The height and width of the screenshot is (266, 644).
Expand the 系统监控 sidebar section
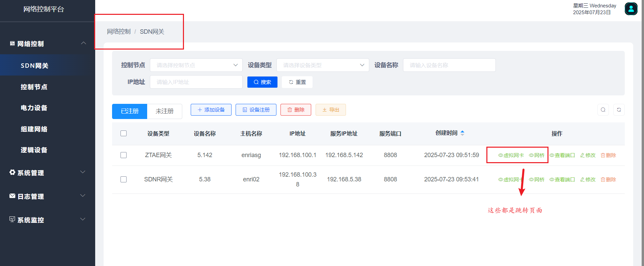[x=83, y=219]
